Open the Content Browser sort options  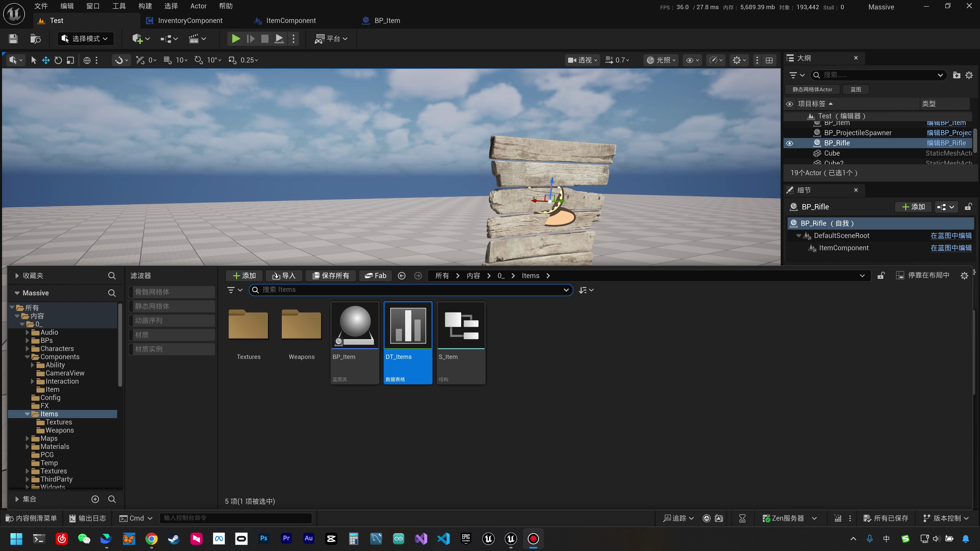pos(586,290)
